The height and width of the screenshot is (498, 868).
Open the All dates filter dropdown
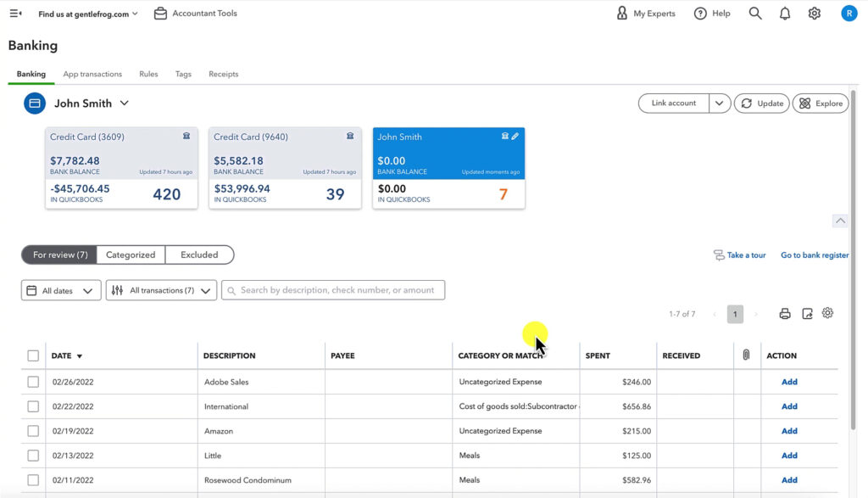pos(60,289)
